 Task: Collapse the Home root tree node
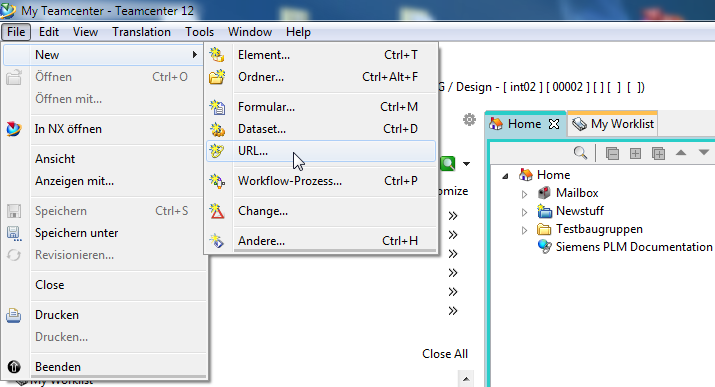(505, 176)
